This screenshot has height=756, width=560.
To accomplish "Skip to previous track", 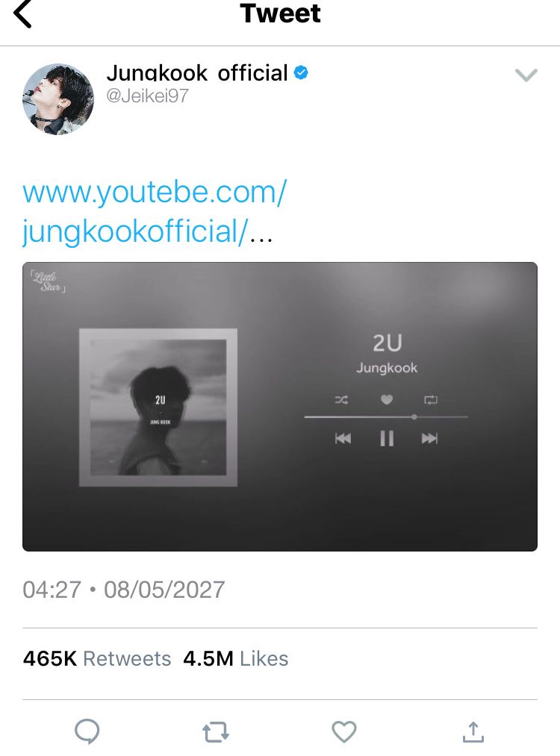I will pyautogui.click(x=343, y=438).
